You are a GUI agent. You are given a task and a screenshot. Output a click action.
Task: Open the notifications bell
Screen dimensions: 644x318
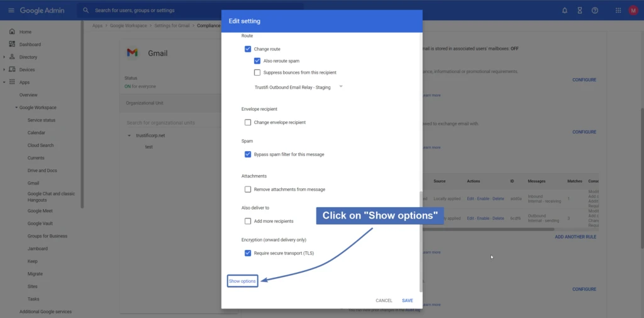click(x=563, y=11)
